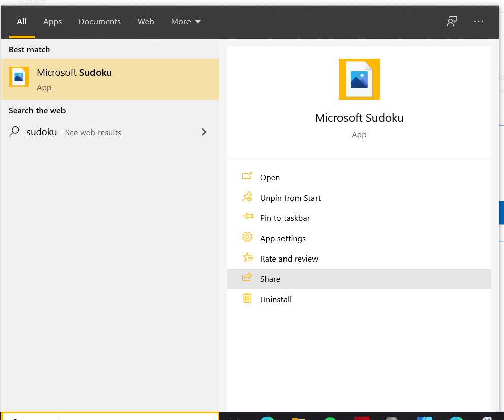Image resolution: width=504 pixels, height=420 pixels.
Task: Switch to the Apps search tab
Action: pyautogui.click(x=52, y=22)
